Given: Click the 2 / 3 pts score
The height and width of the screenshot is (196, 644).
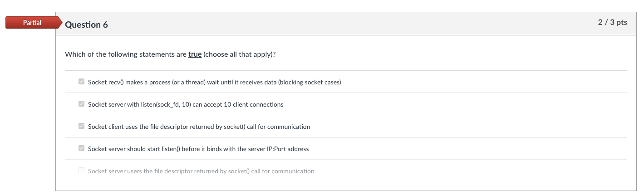Looking at the screenshot, I should pos(612,22).
